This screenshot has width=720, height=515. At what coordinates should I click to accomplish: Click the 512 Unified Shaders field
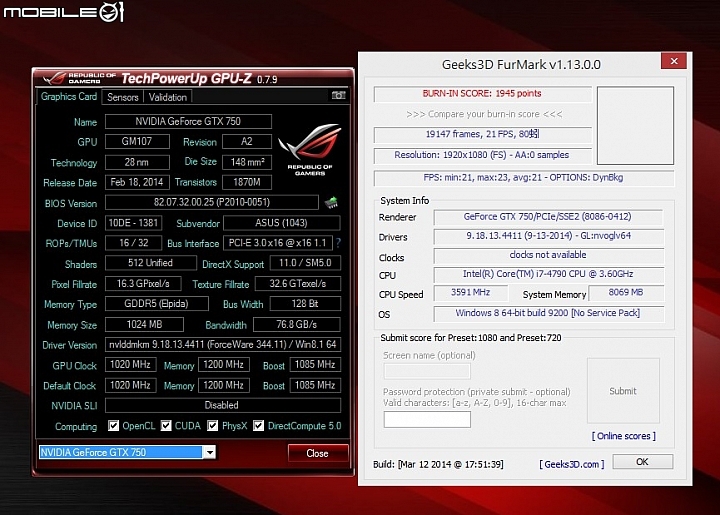(x=151, y=263)
